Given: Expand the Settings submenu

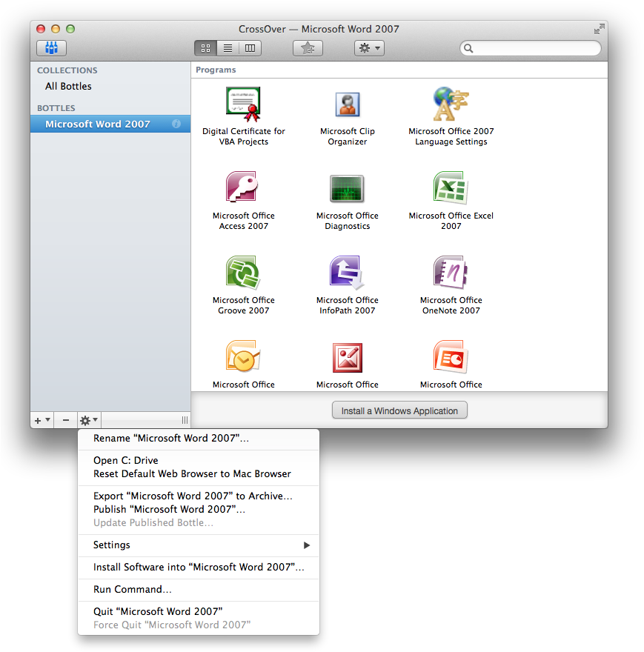Looking at the screenshot, I should pyautogui.click(x=199, y=545).
